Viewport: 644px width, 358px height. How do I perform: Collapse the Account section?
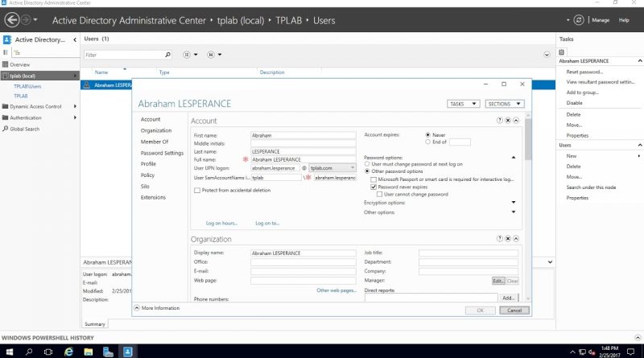tap(516, 121)
